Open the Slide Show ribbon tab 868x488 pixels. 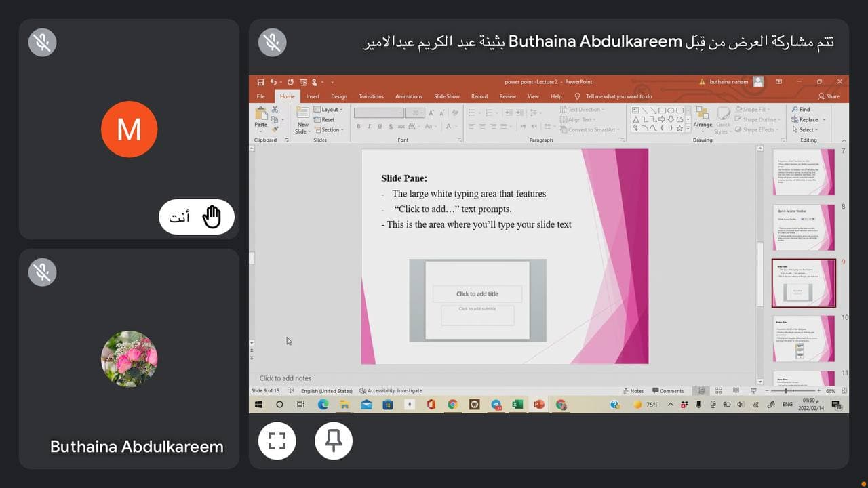point(446,96)
